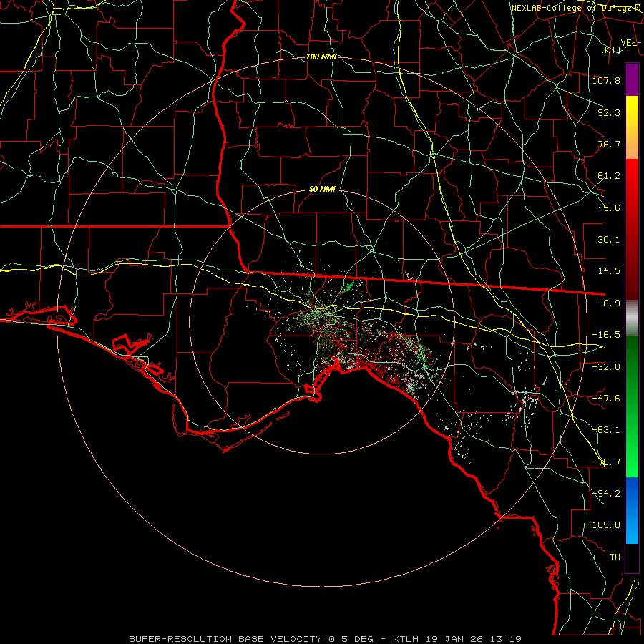Click the -16.5 velocity scale value
This screenshot has height=644, width=644.
tap(606, 335)
